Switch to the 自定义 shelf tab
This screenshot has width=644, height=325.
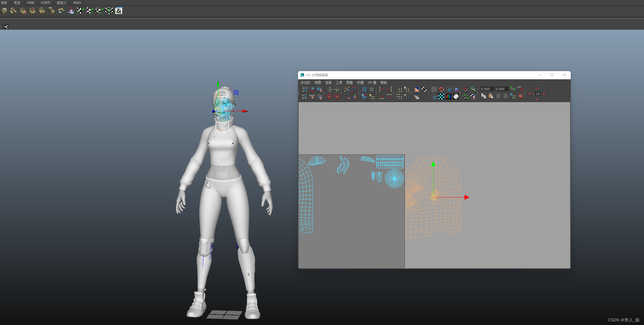tap(62, 3)
